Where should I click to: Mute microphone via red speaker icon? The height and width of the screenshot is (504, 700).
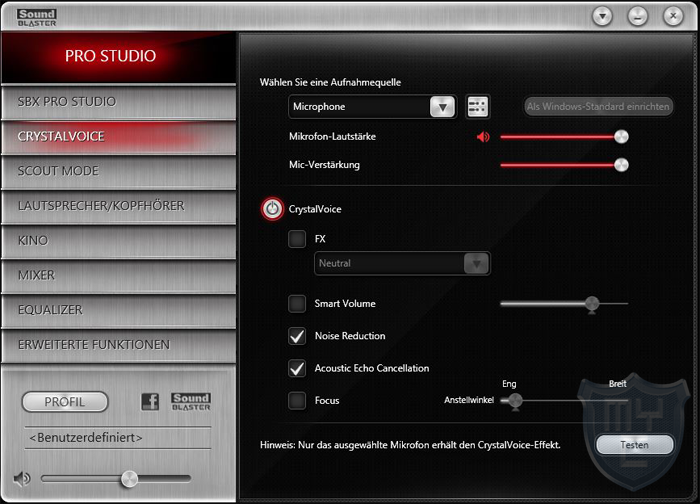[484, 137]
